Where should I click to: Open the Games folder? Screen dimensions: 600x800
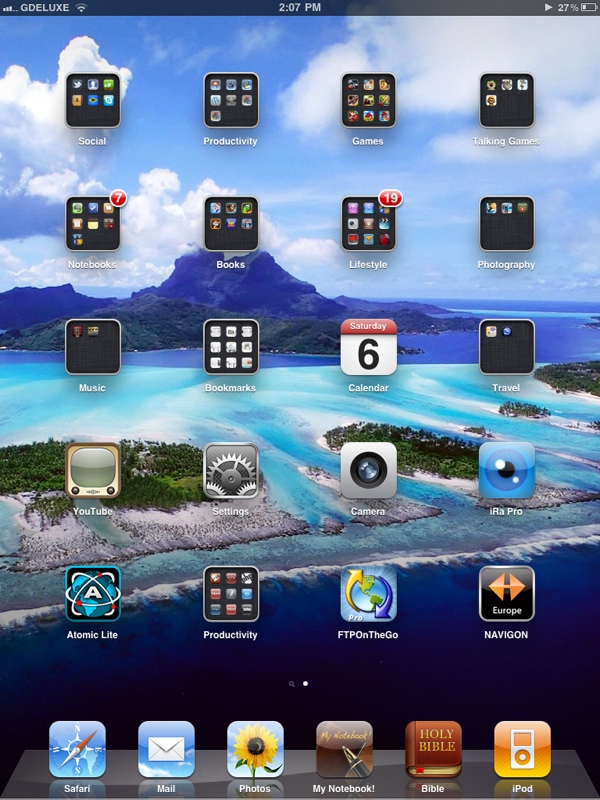tap(368, 100)
